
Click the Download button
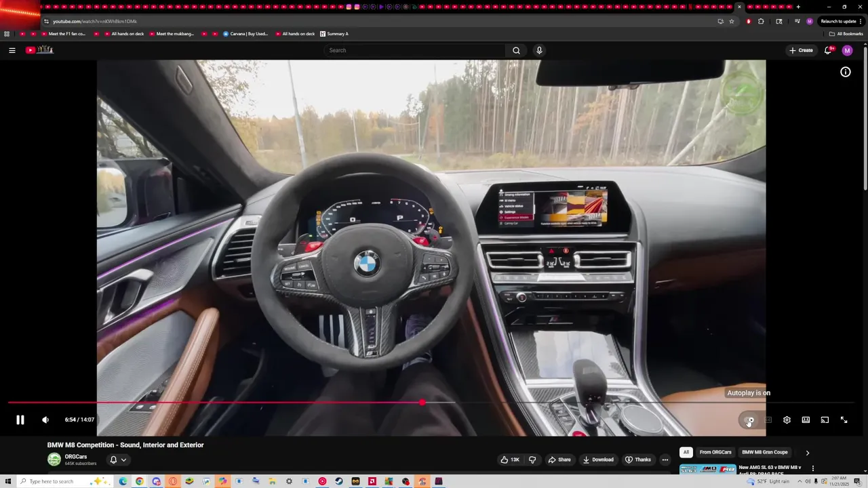coord(598,460)
